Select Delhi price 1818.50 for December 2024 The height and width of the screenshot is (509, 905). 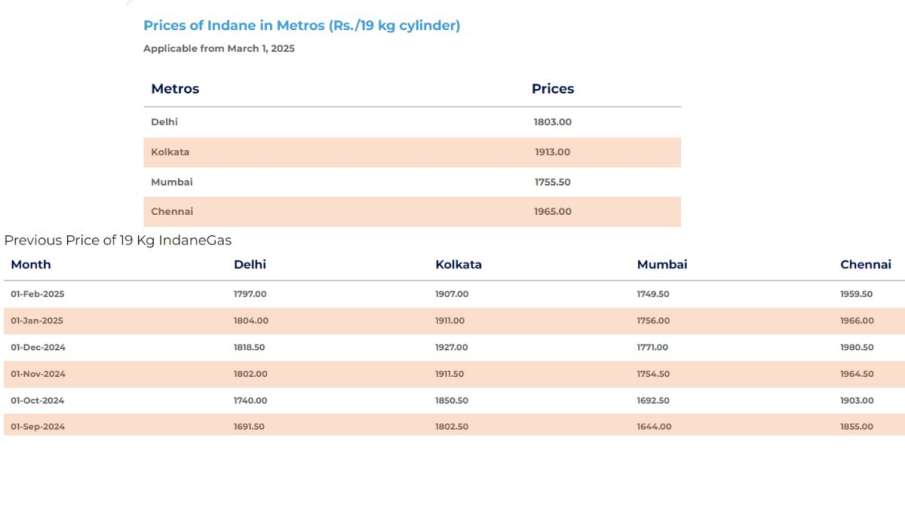(250, 347)
